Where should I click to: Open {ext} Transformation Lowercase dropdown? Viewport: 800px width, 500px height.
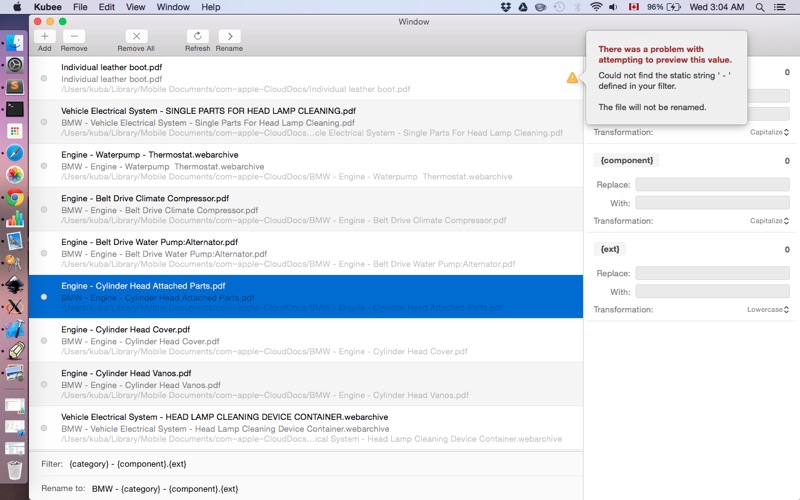768,310
